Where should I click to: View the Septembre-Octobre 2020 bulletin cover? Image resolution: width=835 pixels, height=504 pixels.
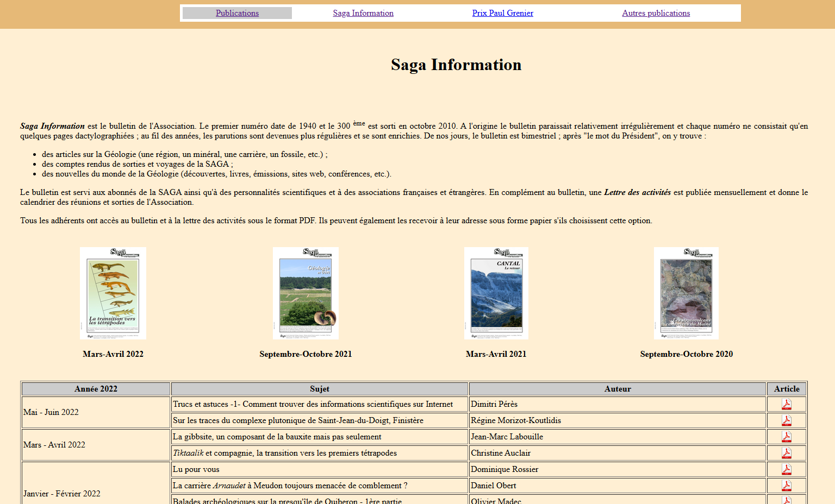[x=686, y=293]
